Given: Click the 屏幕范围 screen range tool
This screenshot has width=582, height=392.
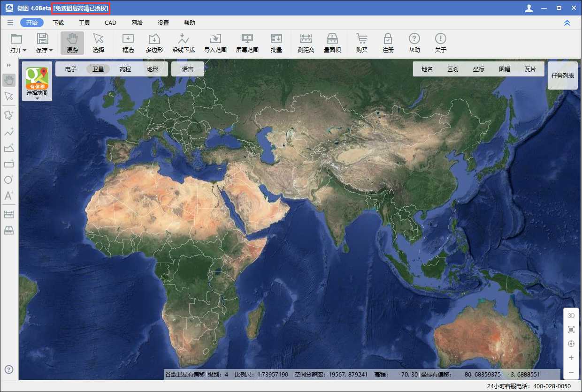Looking at the screenshot, I should (247, 43).
